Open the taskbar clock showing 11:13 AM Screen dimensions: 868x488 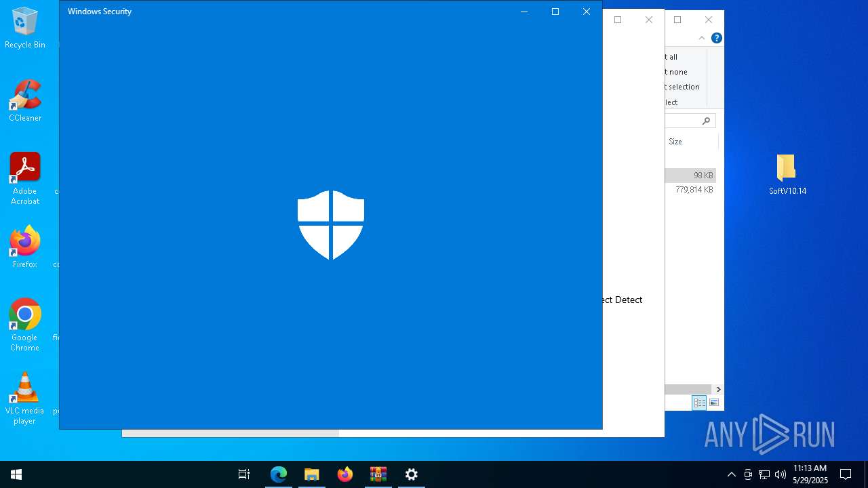810,474
